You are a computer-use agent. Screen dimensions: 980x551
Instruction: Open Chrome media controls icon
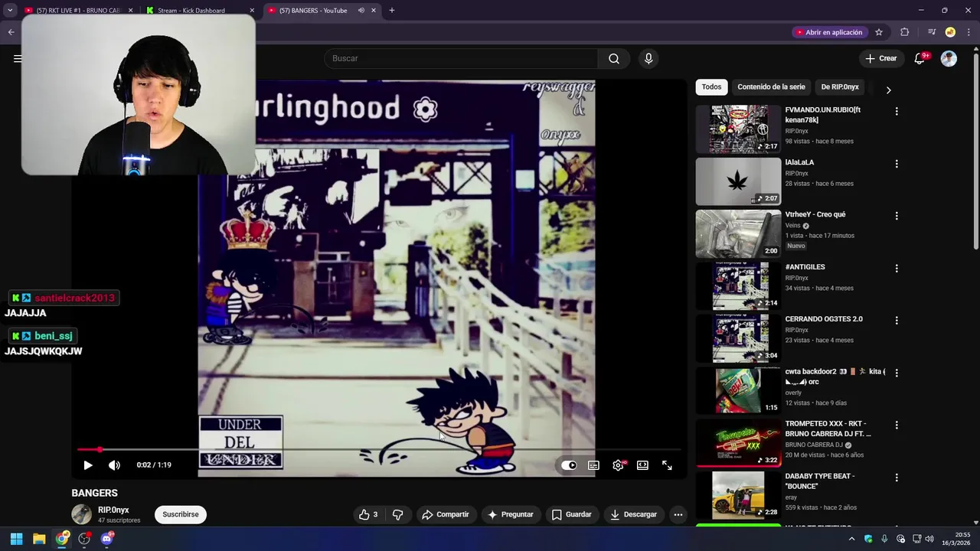coord(932,32)
